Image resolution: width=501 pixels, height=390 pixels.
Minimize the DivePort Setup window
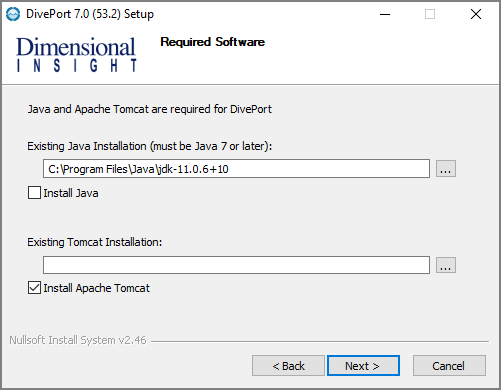pos(385,14)
